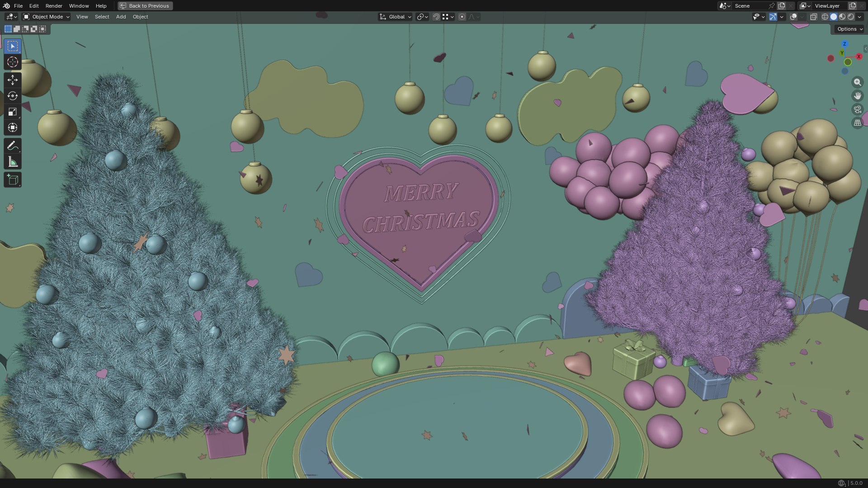
Task: Expand the sidebar with the arrow
Action: [x=865, y=49]
